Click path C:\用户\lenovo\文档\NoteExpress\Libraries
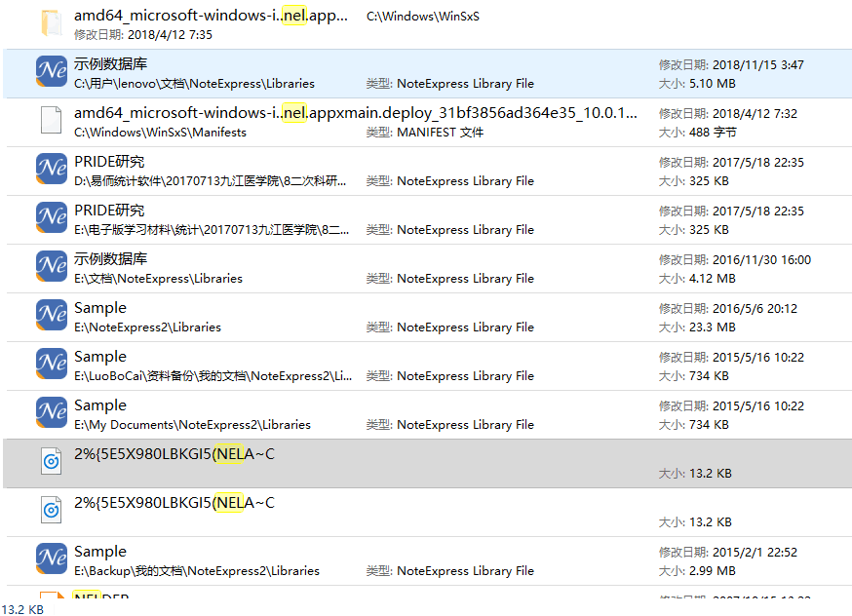Viewport: 852px width, 616px height. pyautogui.click(x=195, y=84)
